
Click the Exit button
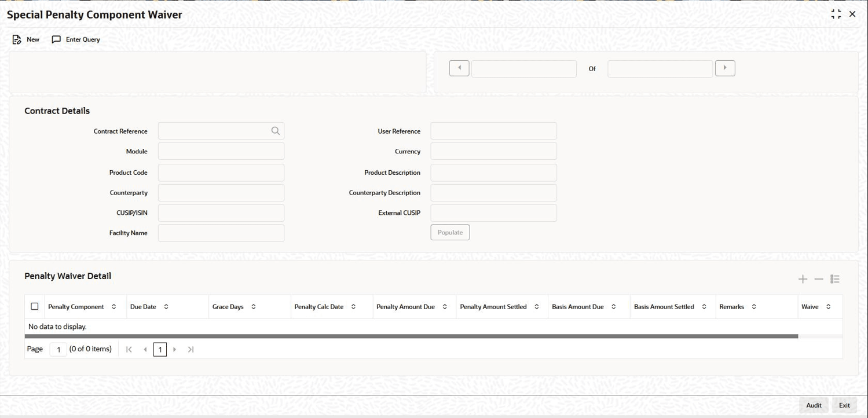844,405
